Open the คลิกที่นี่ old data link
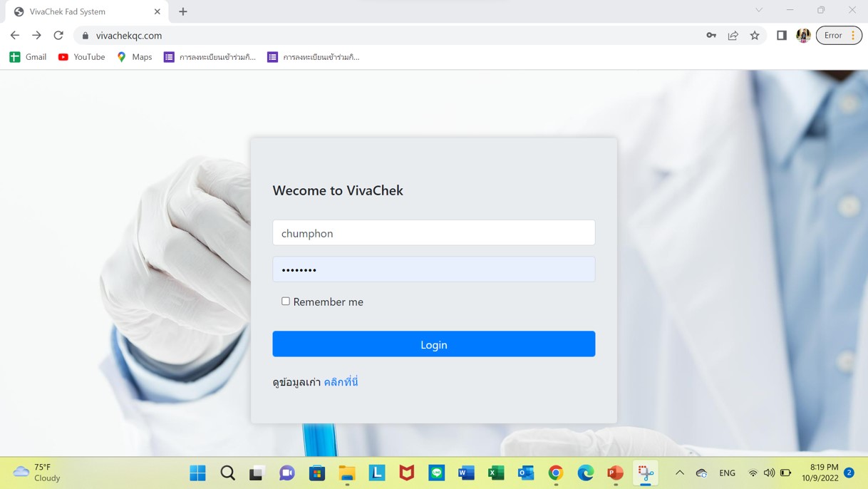 tap(341, 382)
